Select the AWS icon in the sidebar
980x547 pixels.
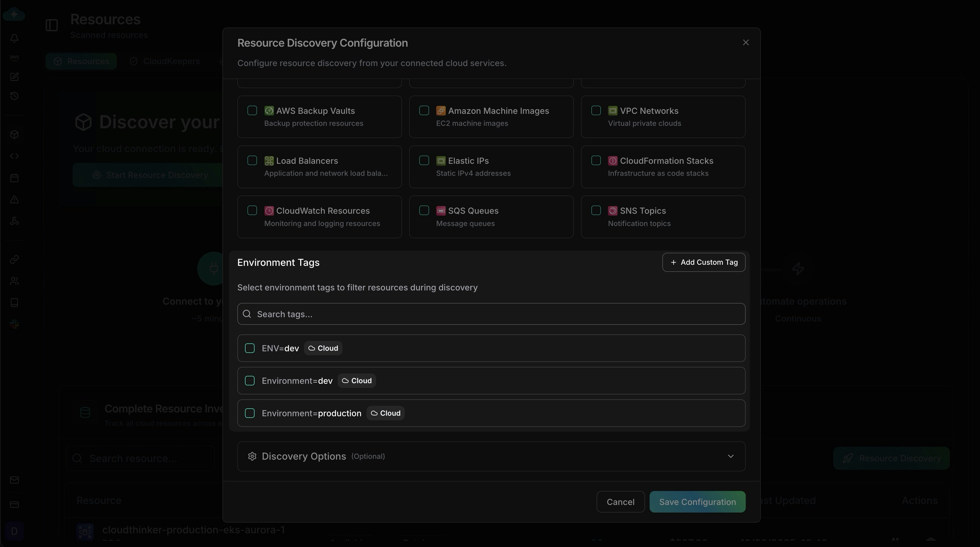coord(14,57)
